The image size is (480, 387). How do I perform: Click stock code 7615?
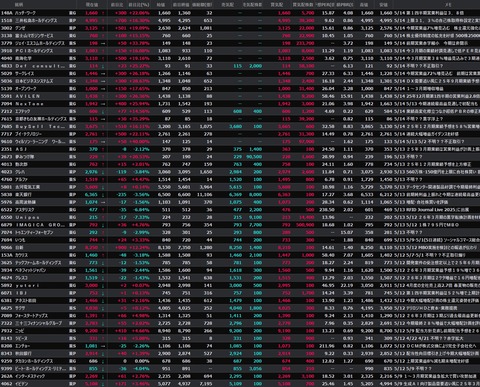coord(6,119)
